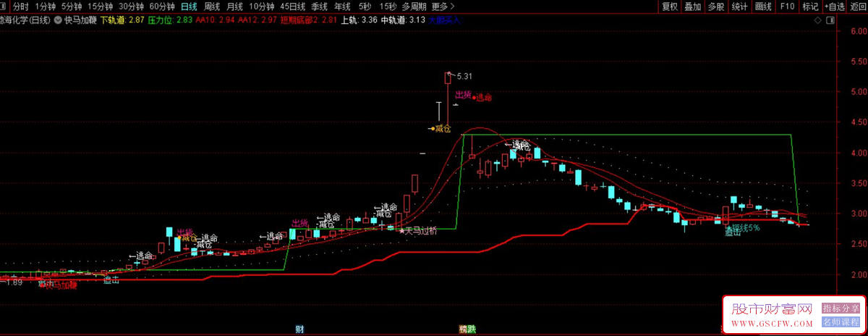The width and height of the screenshot is (868, 336).
Task: Open the indicator dropdown arrow beside 快马加鞭
Action: (x=58, y=20)
